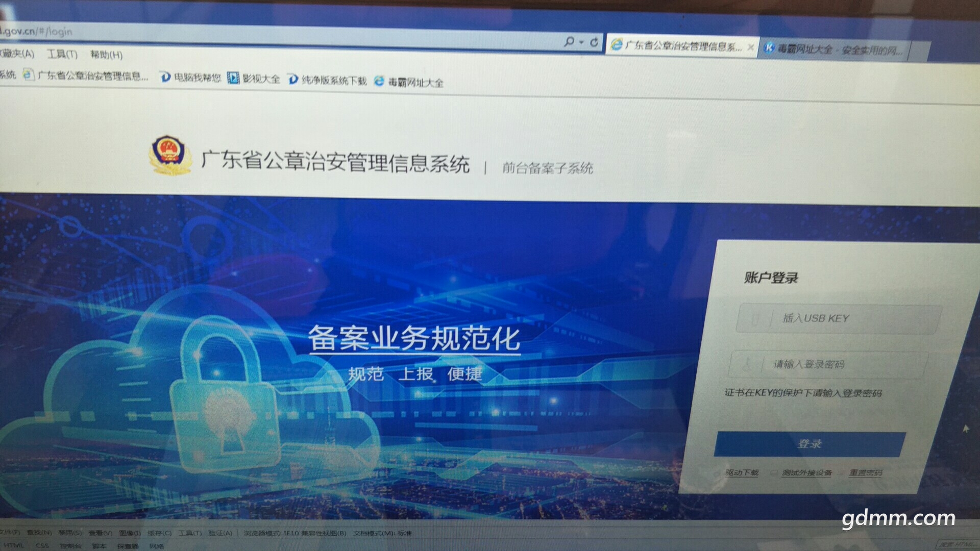Open 影视大全 favorites bookmark

click(254, 79)
